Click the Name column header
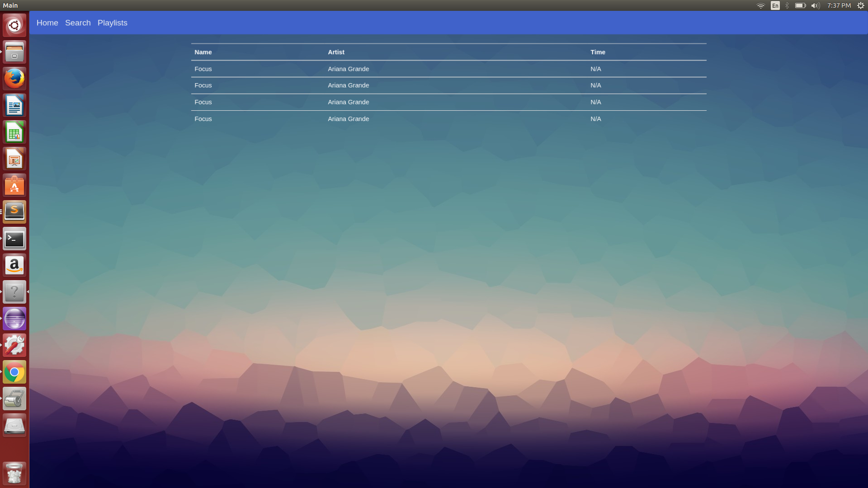The width and height of the screenshot is (868, 488). (203, 52)
